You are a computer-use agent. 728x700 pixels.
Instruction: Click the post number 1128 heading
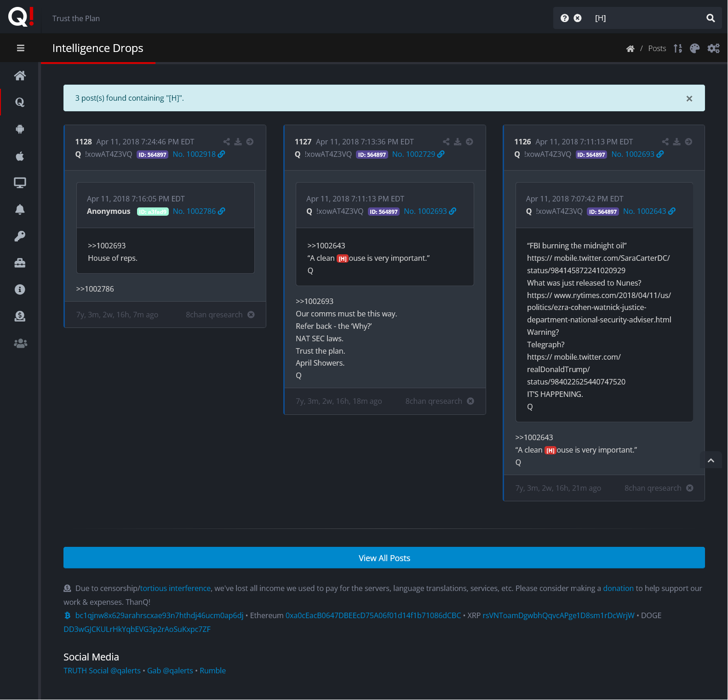point(84,142)
